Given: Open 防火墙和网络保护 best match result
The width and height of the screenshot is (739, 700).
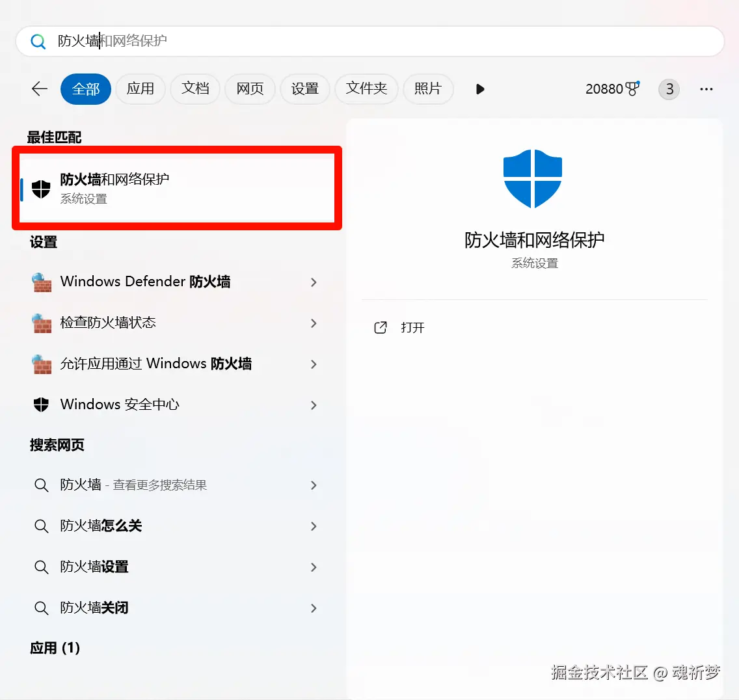Looking at the screenshot, I should pos(177,189).
